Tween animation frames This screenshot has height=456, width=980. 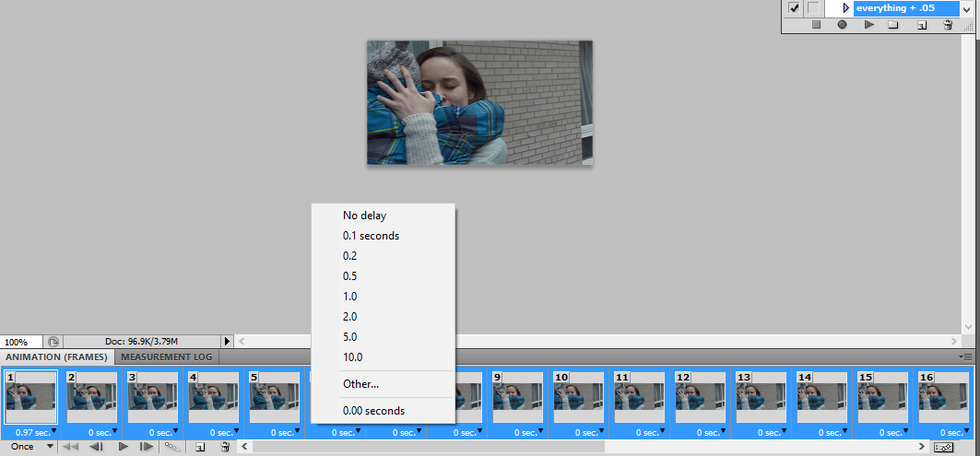point(171,447)
